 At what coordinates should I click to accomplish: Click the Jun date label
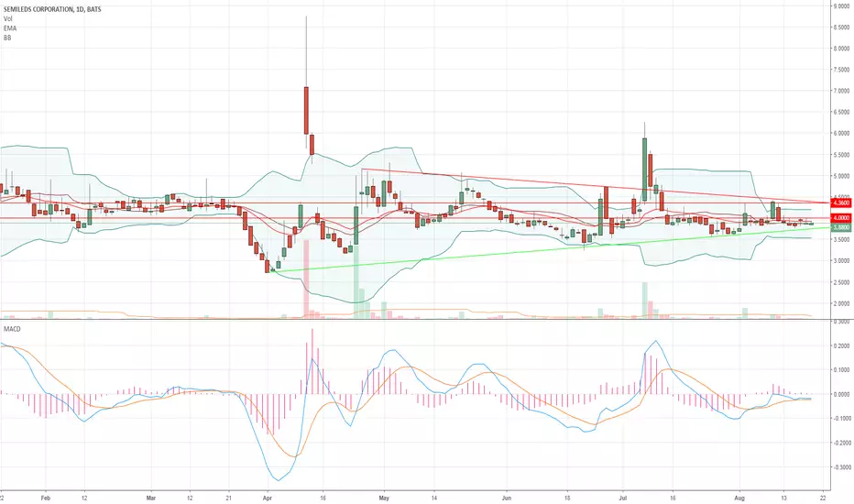click(507, 498)
